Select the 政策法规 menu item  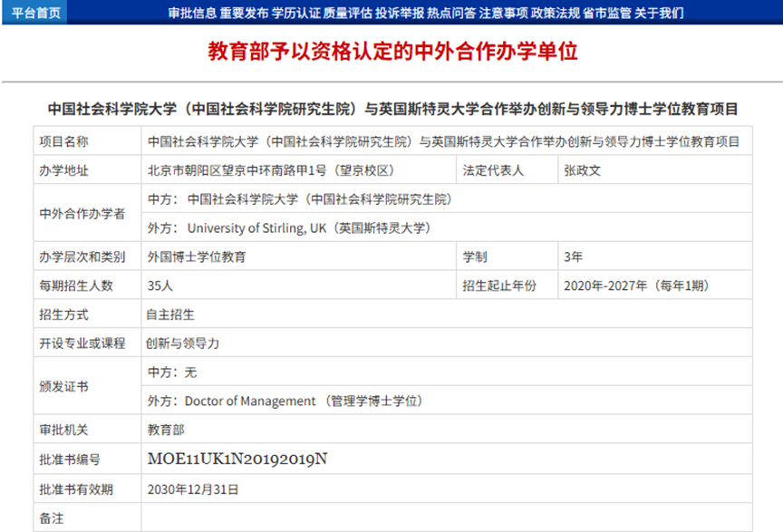[556, 13]
